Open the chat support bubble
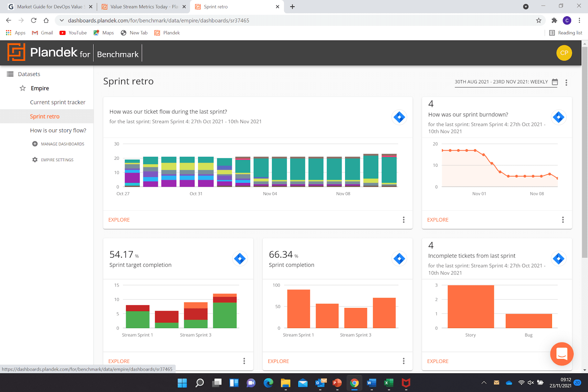This screenshot has height=392, width=588. pos(562,354)
